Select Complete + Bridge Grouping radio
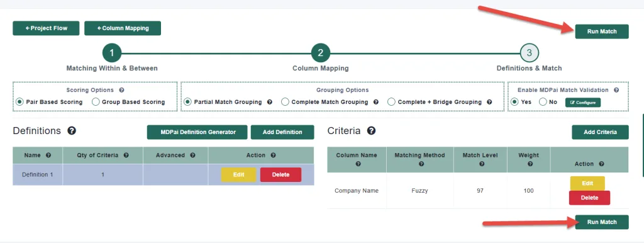The height and width of the screenshot is (243, 644). (x=391, y=102)
